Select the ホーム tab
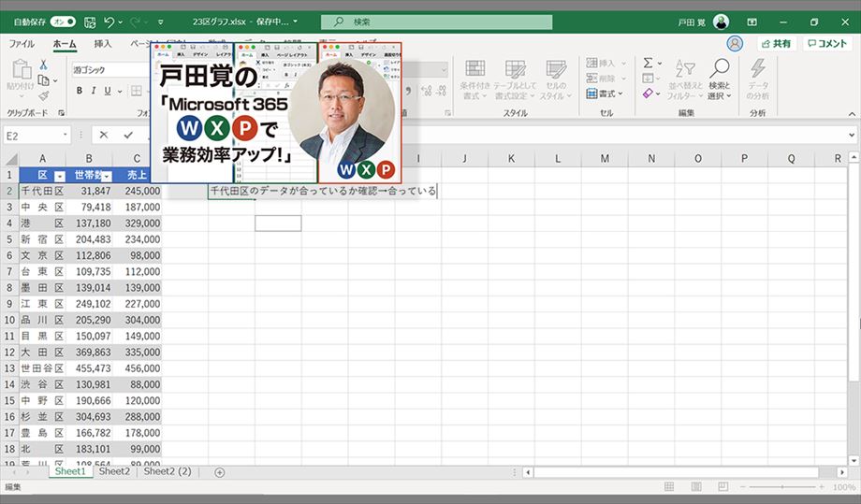Image resolution: width=861 pixels, height=504 pixels. coord(65,44)
